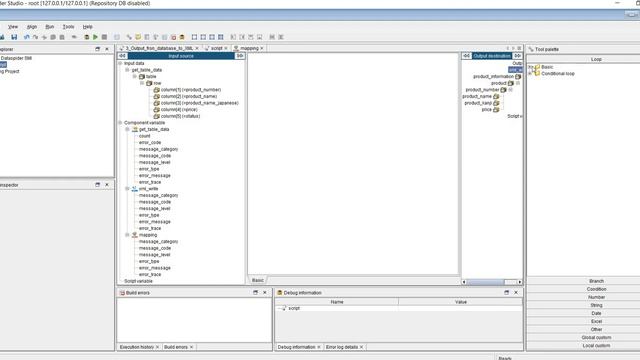Switch to 3_Output_from_database_to_XML tab
Screen dimensions: 640x360
[159, 48]
